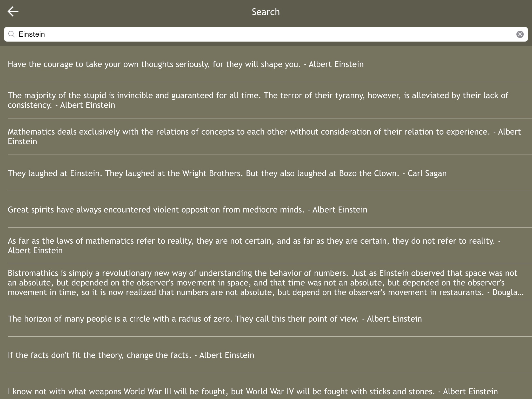Click Albert Einstein under consistency quote

[x=88, y=105]
